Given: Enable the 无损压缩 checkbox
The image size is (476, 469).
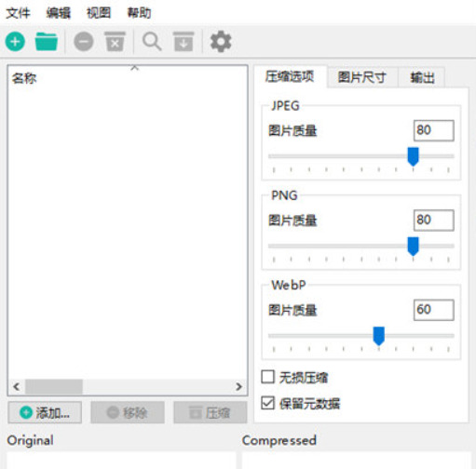Looking at the screenshot, I should pos(267,377).
